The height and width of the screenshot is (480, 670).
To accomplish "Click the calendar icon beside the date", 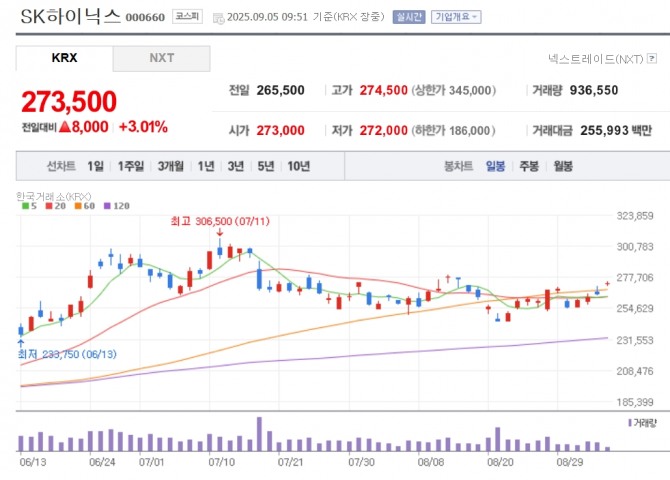I will [218, 18].
